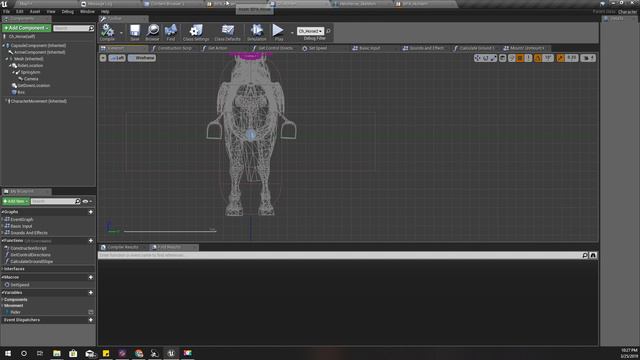This screenshot has height=360, width=640.
Task: Start Simulation from toolbar
Action: (x=256, y=32)
